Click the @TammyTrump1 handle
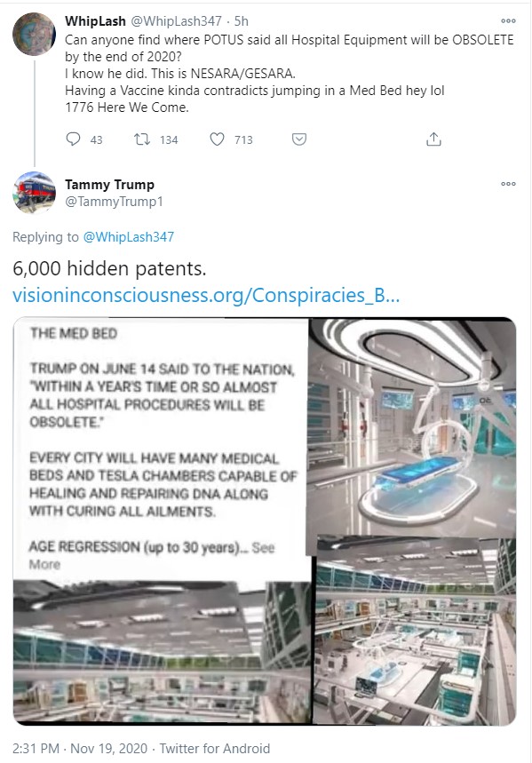Image resolution: width=532 pixels, height=763 pixels. click(114, 202)
